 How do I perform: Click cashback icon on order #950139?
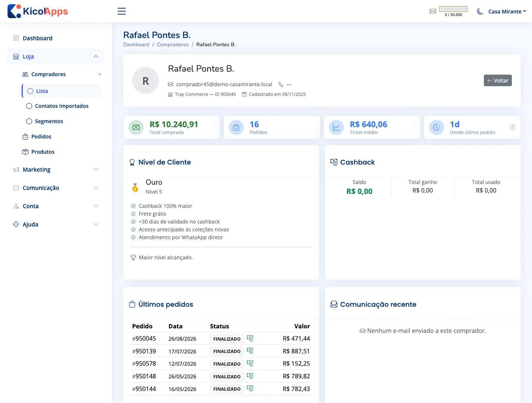coord(250,351)
